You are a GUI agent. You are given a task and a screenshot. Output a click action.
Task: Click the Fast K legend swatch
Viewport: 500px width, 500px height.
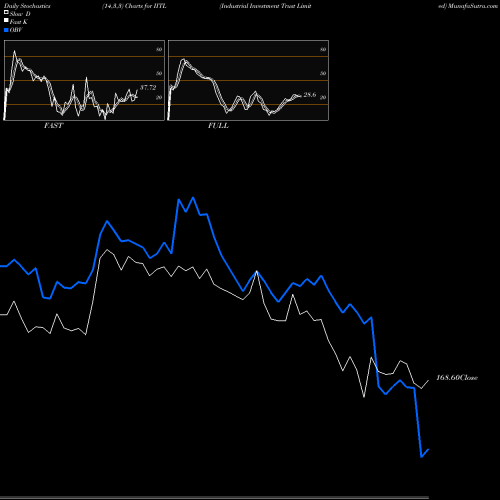click(6, 20)
